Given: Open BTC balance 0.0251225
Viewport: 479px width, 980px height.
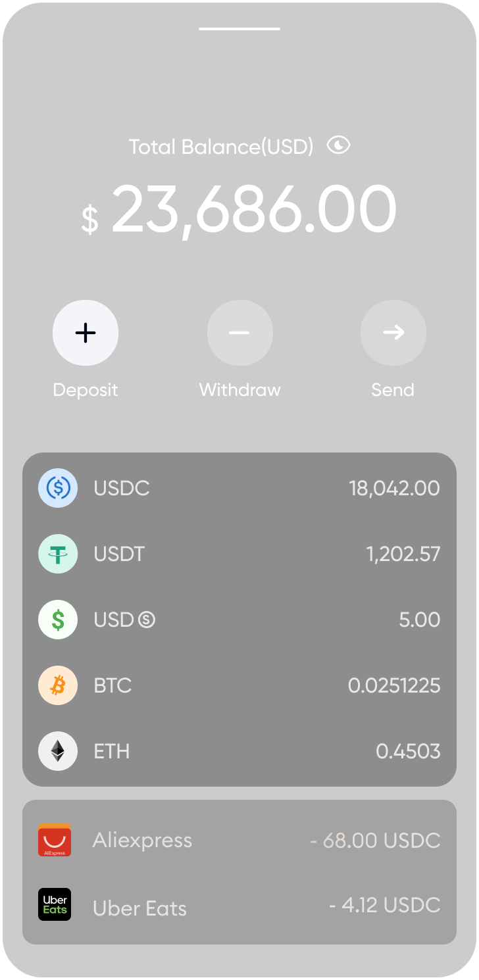Looking at the screenshot, I should pos(393,685).
